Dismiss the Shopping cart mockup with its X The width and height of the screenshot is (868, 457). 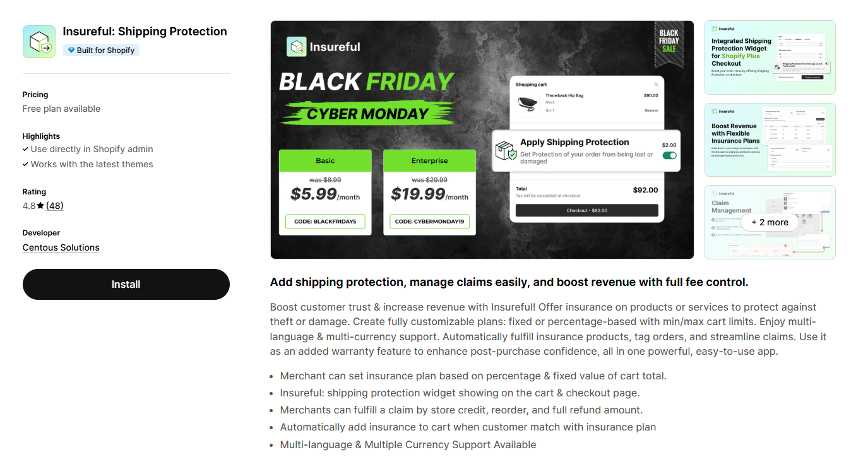tap(656, 83)
